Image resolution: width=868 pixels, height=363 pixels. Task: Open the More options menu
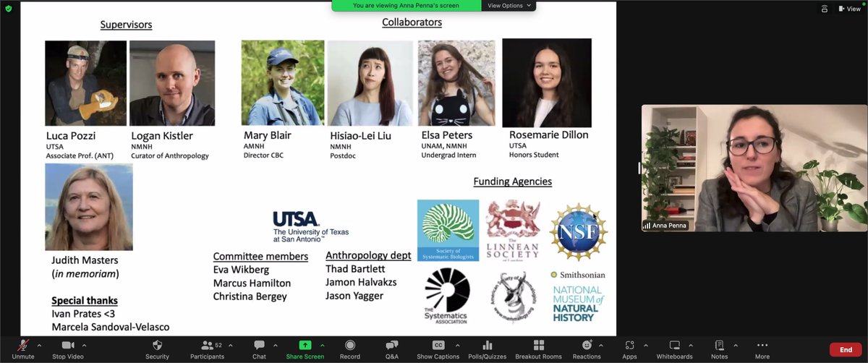click(762, 349)
